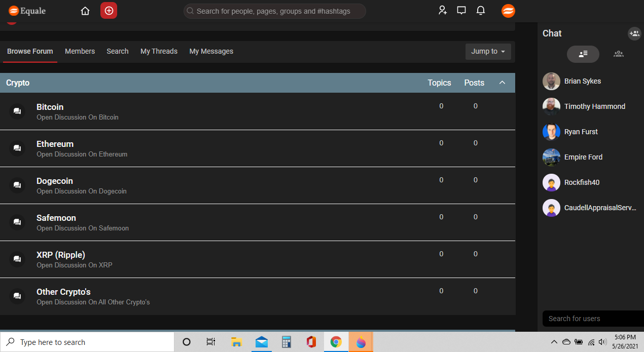The width and height of the screenshot is (644, 352).
Task: Open Mail app from taskbar
Action: pyautogui.click(x=262, y=342)
